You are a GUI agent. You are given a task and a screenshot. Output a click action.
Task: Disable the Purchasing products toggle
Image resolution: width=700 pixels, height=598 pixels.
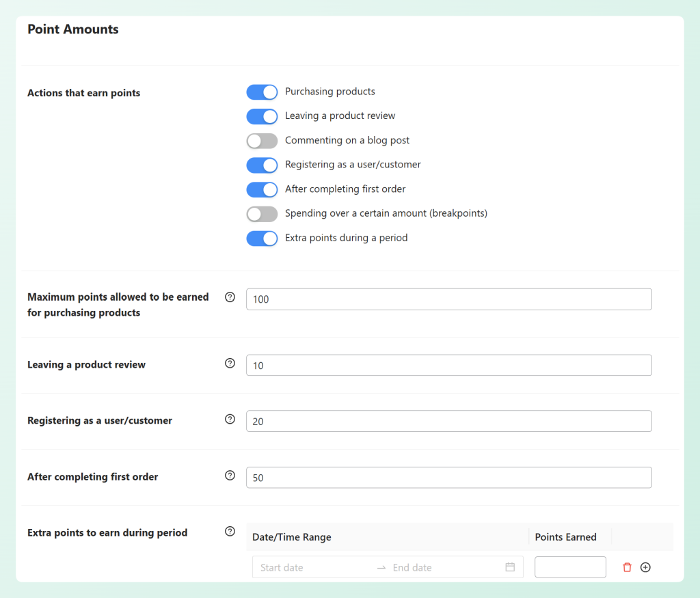point(262,92)
